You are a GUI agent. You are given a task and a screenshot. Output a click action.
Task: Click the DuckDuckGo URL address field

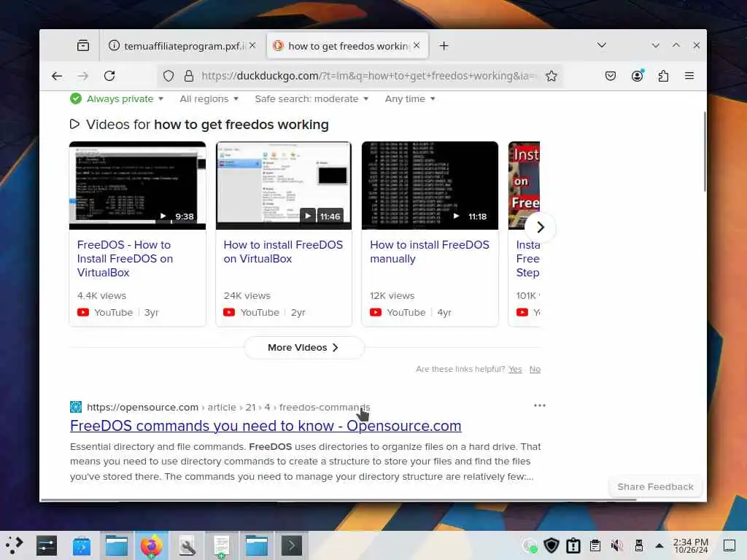pyautogui.click(x=367, y=76)
